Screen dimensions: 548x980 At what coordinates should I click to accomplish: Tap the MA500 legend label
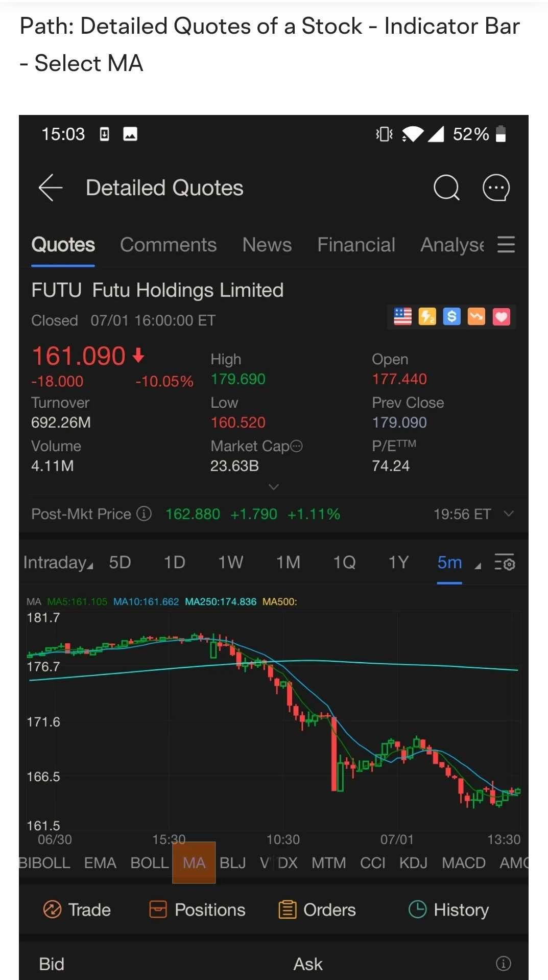[280, 601]
